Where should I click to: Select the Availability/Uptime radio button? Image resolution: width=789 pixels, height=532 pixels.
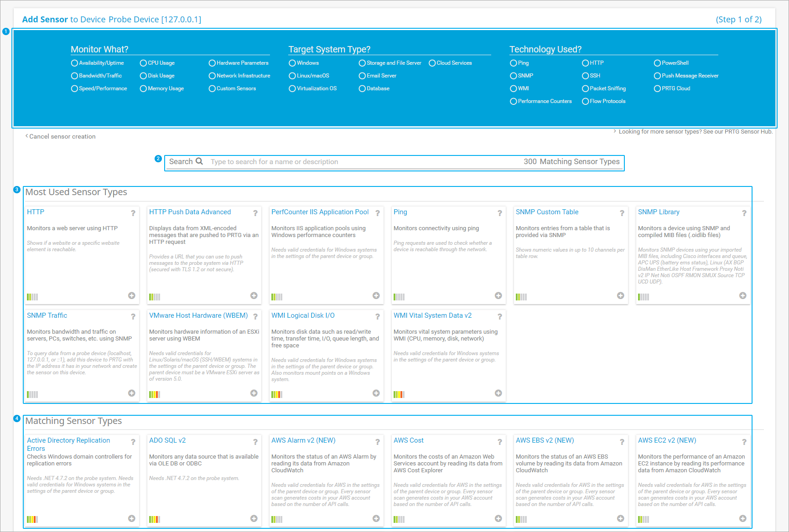74,63
